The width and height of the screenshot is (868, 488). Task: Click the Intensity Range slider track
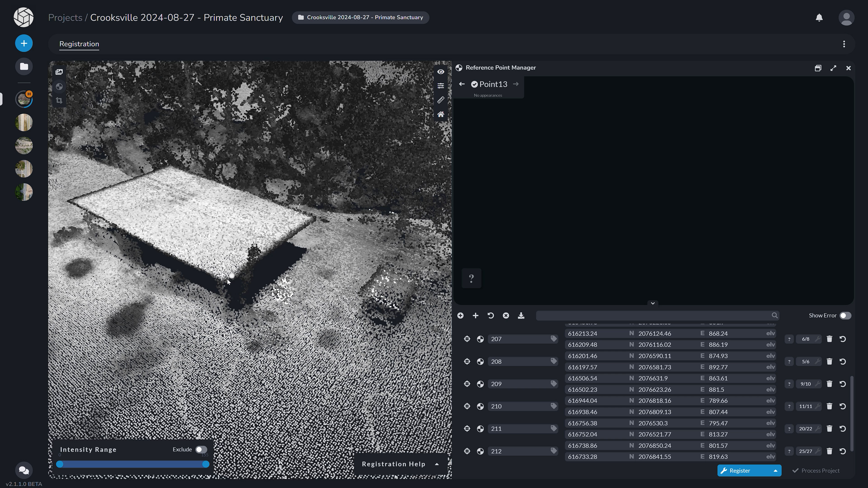pyautogui.click(x=133, y=465)
